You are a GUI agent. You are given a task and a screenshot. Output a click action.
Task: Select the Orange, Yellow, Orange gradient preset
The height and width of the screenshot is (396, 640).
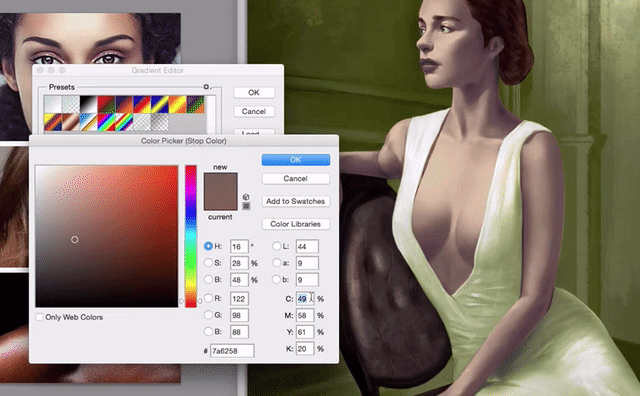pyautogui.click(x=177, y=105)
